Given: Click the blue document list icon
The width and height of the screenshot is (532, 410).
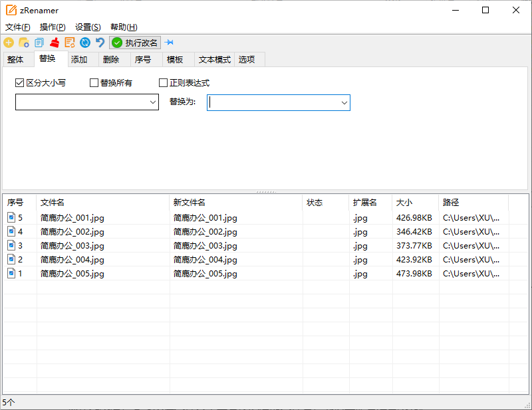Looking at the screenshot, I should tap(39, 43).
